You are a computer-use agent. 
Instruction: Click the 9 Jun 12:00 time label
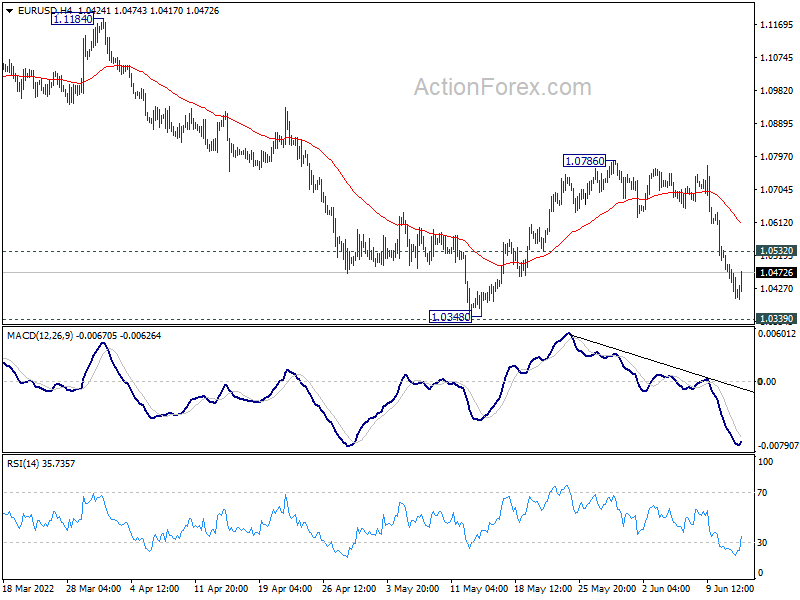click(730, 589)
